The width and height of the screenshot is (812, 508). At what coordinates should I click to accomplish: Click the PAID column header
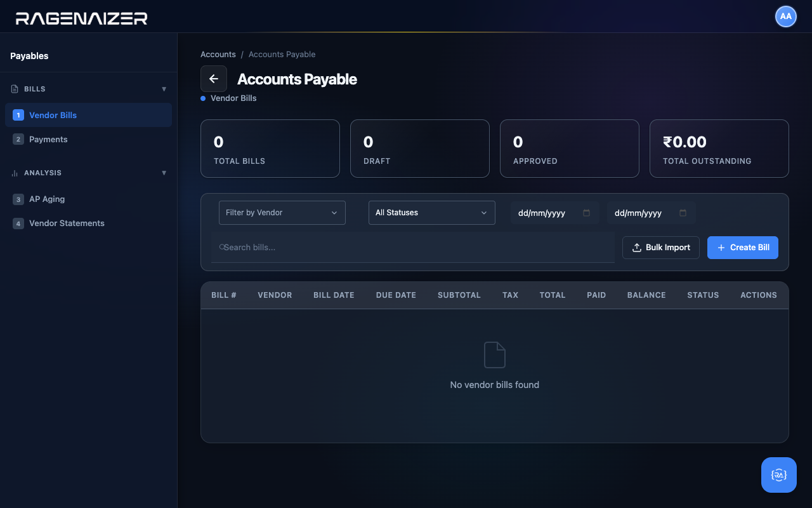pos(596,295)
